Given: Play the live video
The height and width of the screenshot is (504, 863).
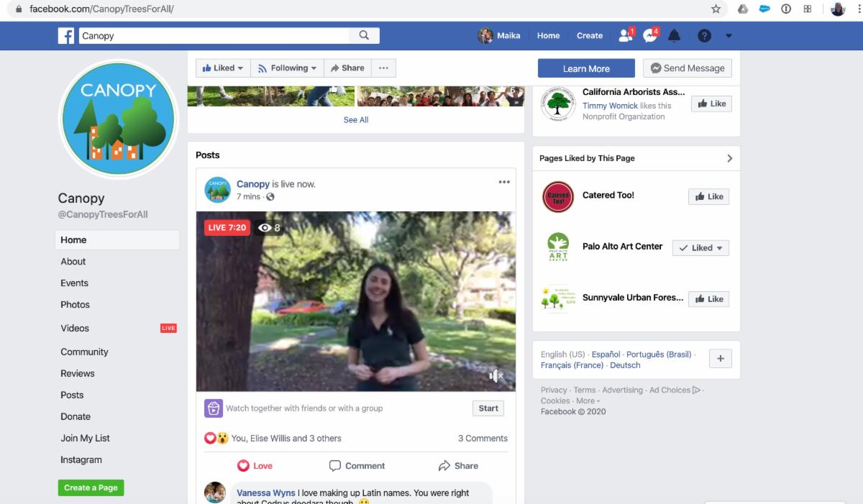Looking at the screenshot, I should click(356, 301).
